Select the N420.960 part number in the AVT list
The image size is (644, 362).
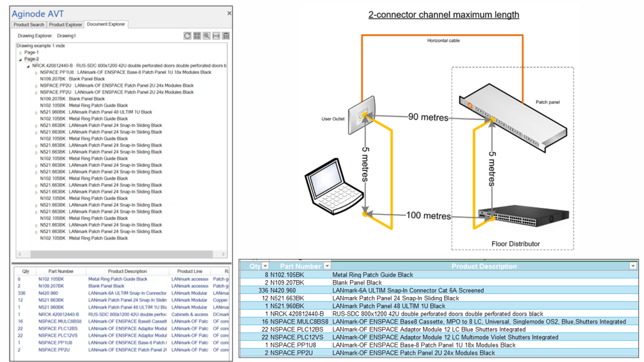pos(48,293)
